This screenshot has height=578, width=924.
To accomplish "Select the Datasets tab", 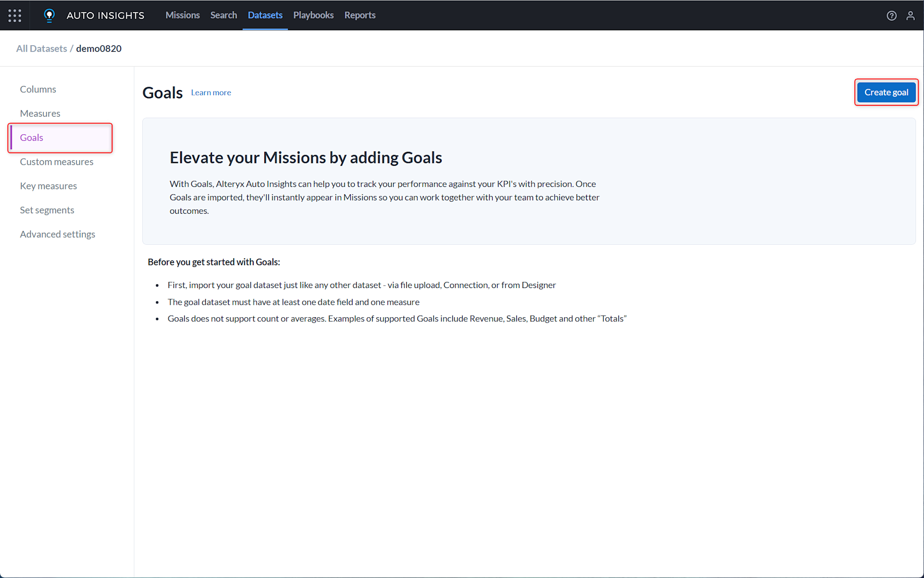I will coord(265,15).
